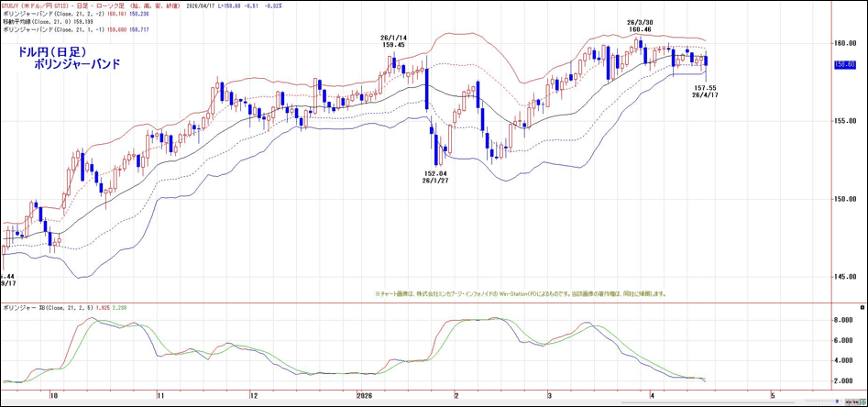Click the blue current price tag 158.60

(844, 64)
